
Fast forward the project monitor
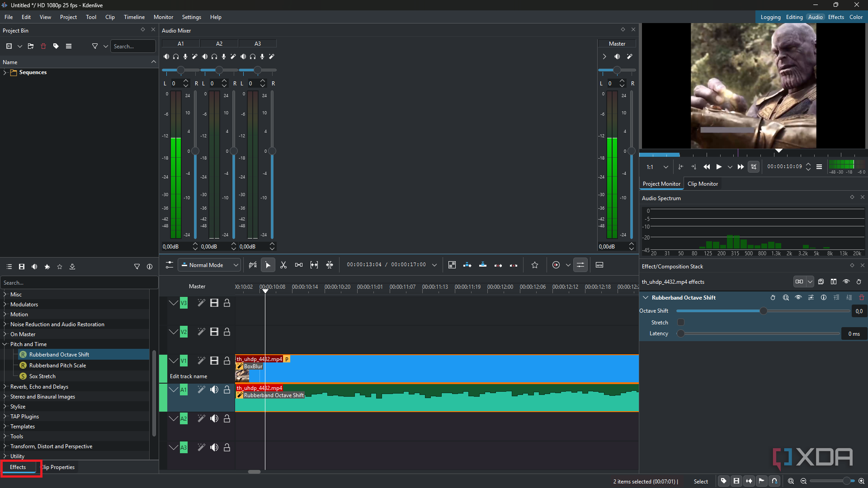tap(741, 167)
